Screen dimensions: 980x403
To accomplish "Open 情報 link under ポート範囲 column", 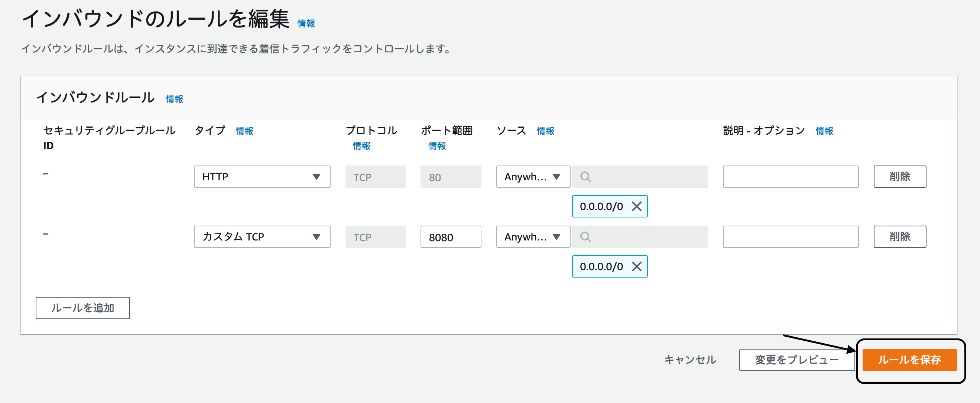I will (x=437, y=146).
